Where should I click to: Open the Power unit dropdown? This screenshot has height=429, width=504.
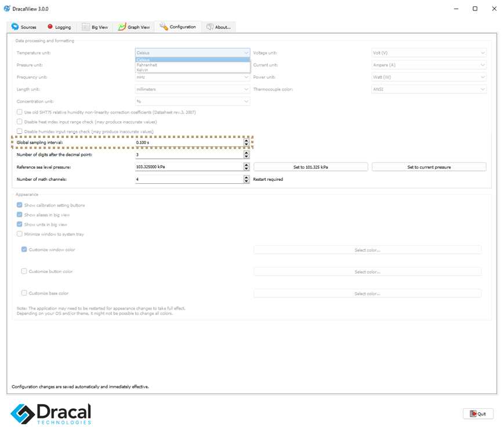point(429,77)
